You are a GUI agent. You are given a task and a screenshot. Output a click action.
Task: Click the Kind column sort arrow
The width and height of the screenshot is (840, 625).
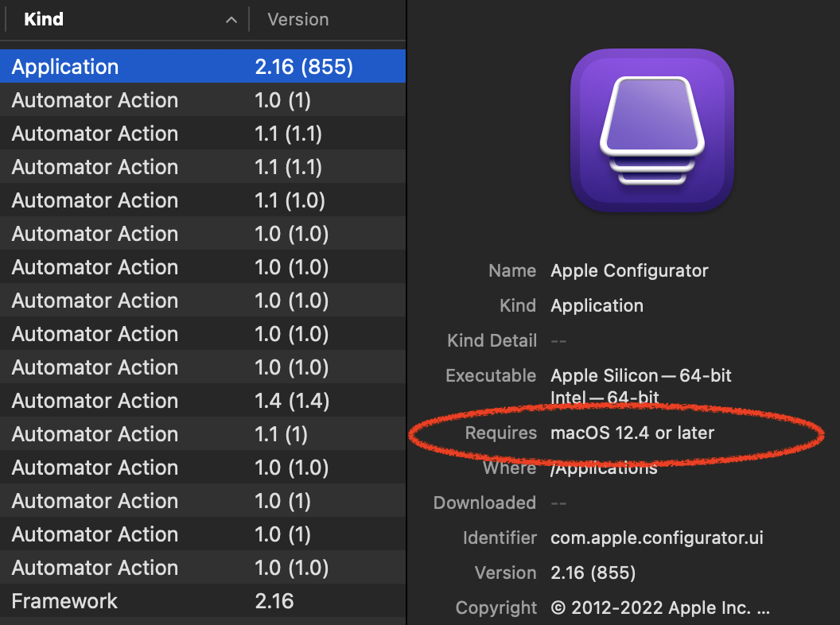[x=231, y=21]
